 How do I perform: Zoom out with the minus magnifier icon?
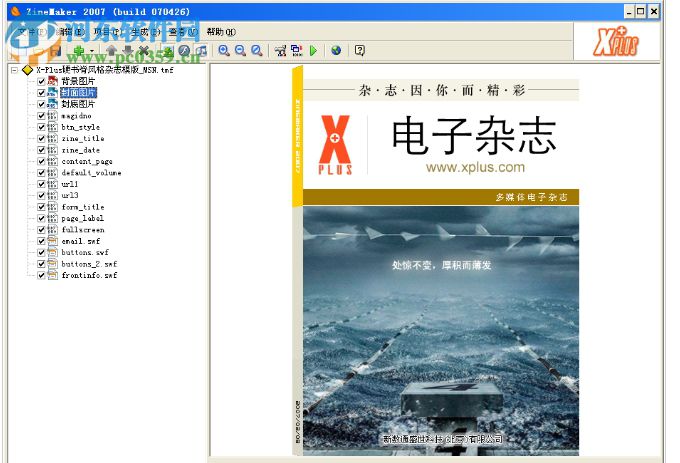point(240,51)
